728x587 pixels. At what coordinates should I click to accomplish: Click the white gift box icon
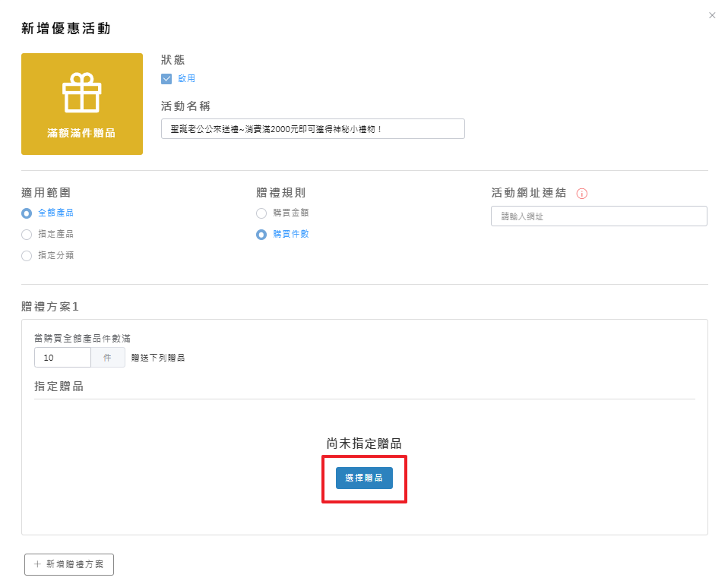tap(81, 93)
